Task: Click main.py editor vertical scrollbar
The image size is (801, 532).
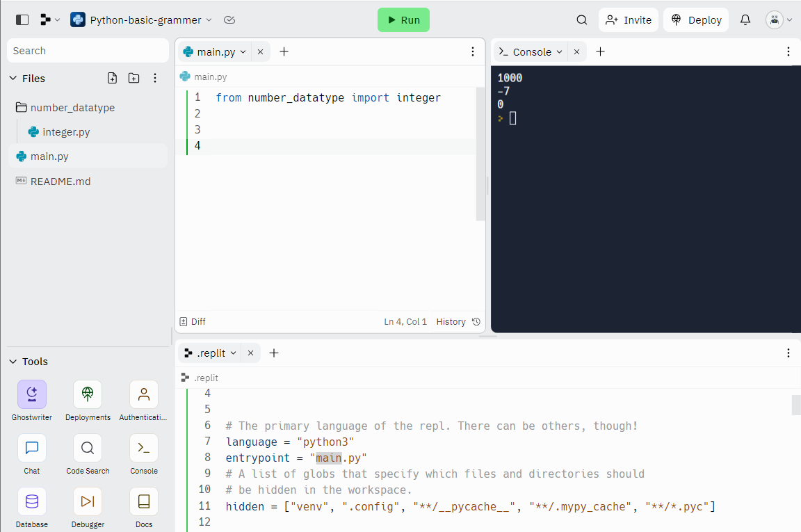Action: (480, 154)
